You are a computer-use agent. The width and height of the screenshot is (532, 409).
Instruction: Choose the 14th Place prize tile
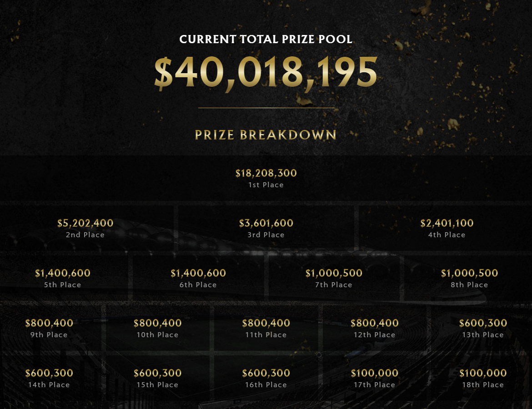(50, 378)
